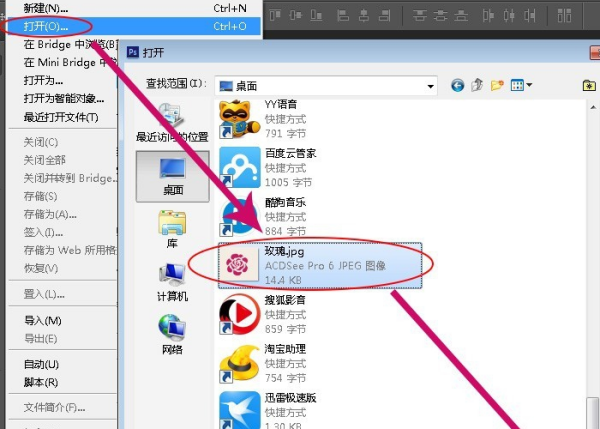This screenshot has width=600, height=429.
Task: Choose 在 Mini Bridge 中 menu item
Action: pyautogui.click(x=70, y=62)
